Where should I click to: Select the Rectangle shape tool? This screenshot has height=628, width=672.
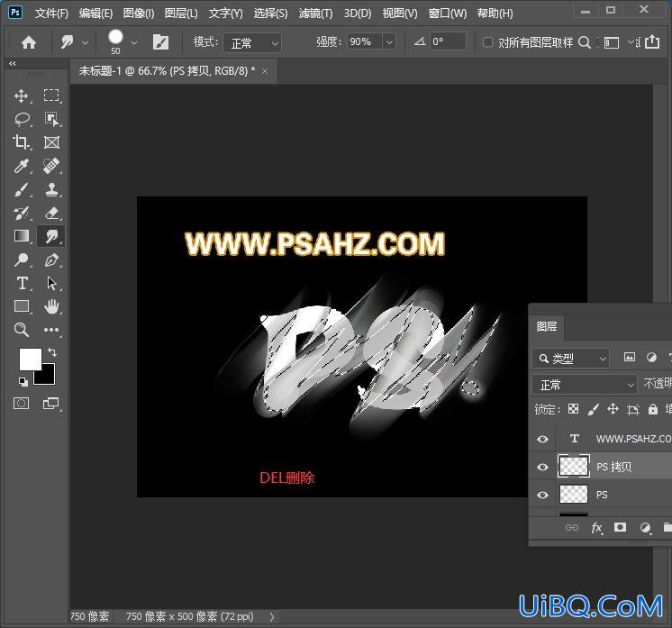click(x=22, y=306)
